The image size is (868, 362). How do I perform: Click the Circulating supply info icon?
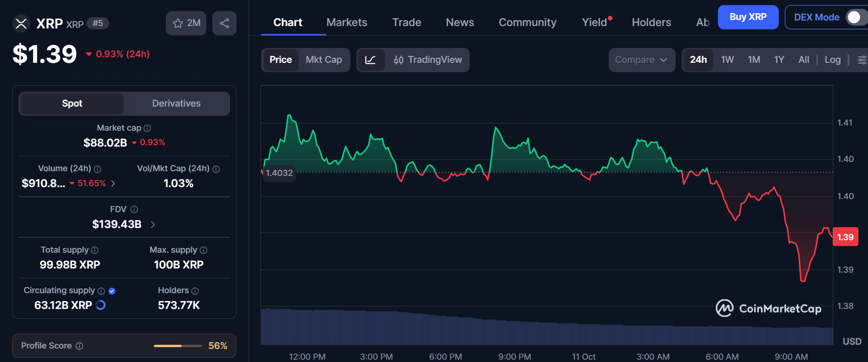pyautogui.click(x=101, y=291)
